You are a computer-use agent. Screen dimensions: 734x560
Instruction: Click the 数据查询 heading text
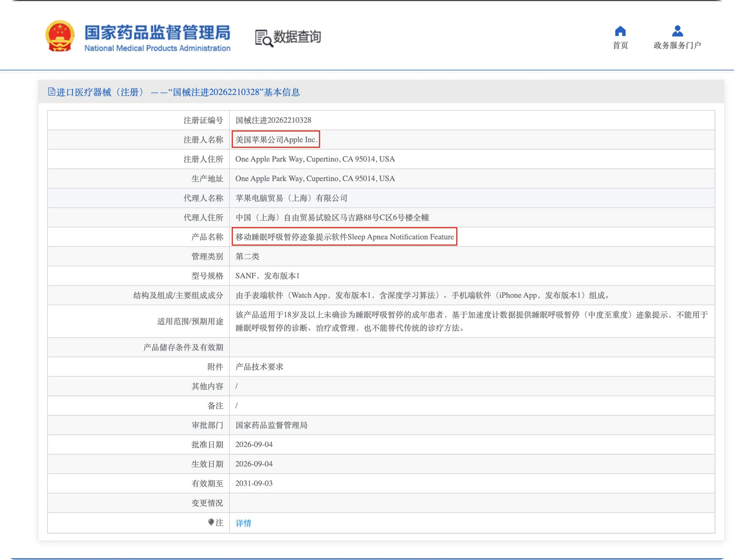297,37
